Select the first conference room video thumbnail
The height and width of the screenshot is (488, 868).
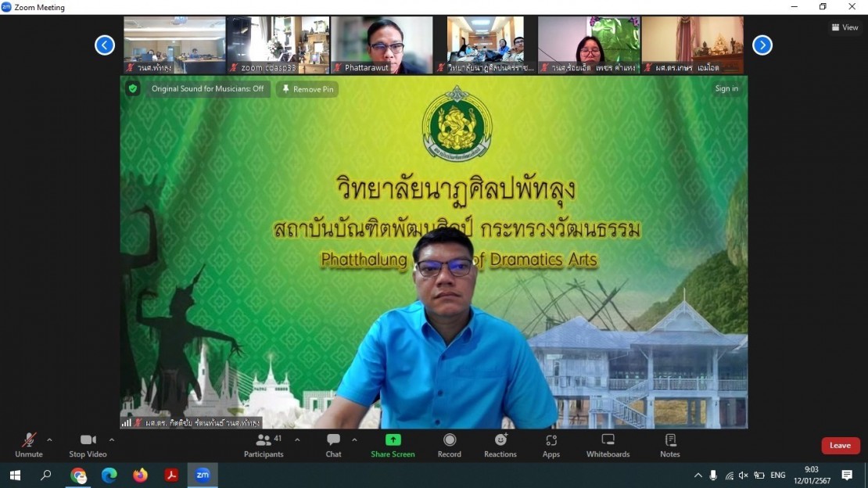pyautogui.click(x=174, y=45)
